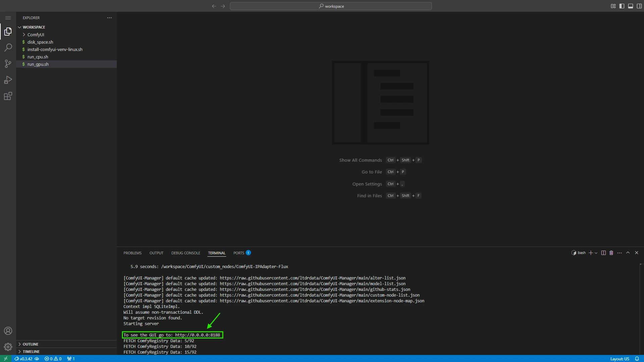This screenshot has height=362, width=644.
Task: Click v0.3.42 tag in status bar
Action: click(23, 359)
